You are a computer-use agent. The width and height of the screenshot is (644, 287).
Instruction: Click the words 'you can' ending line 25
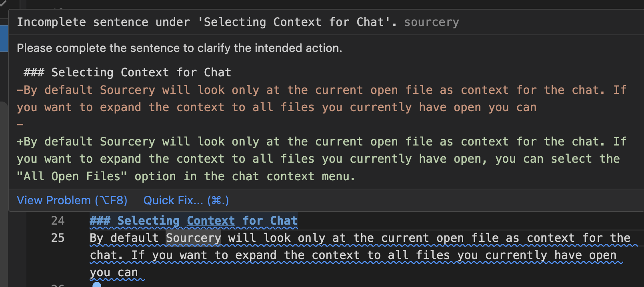114,272
